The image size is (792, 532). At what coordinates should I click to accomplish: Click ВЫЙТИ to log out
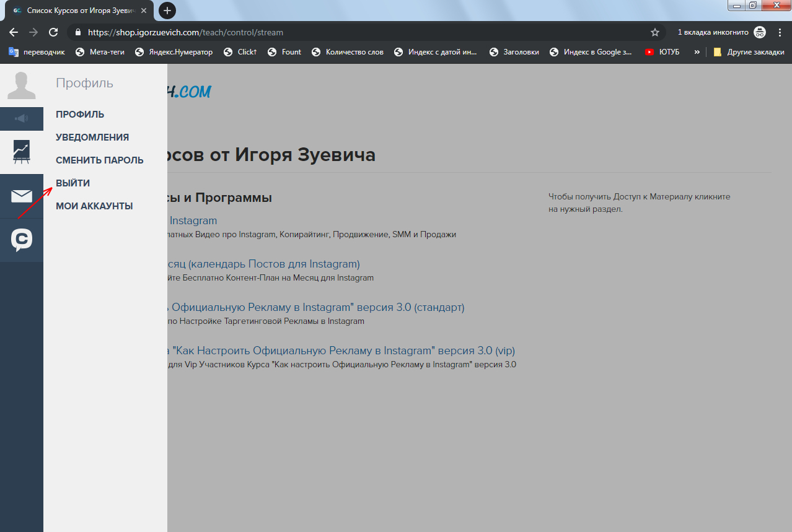coord(73,183)
